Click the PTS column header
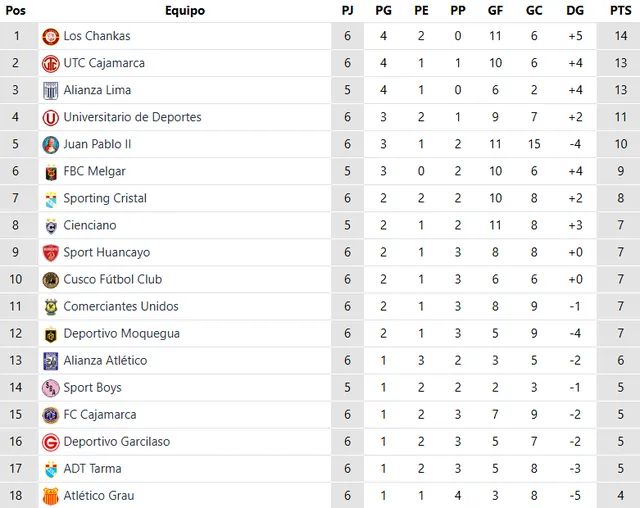Viewport: 640px width, 508px height. 620,10
